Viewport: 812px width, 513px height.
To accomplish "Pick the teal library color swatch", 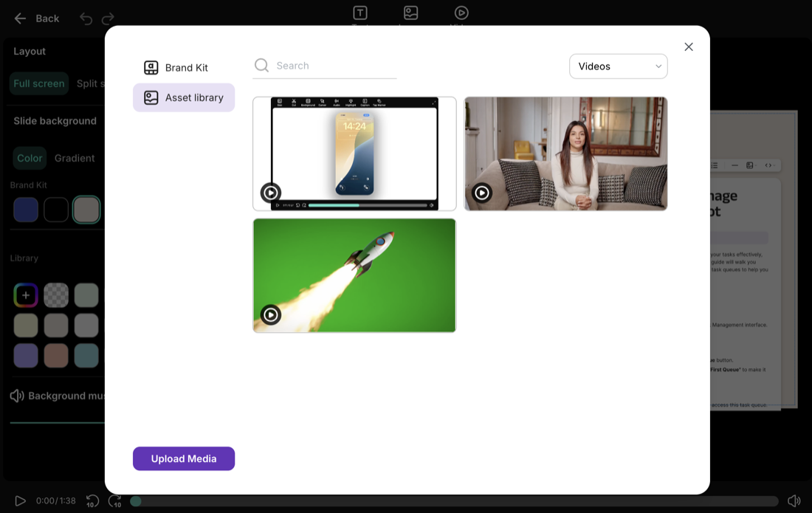I will (x=86, y=356).
